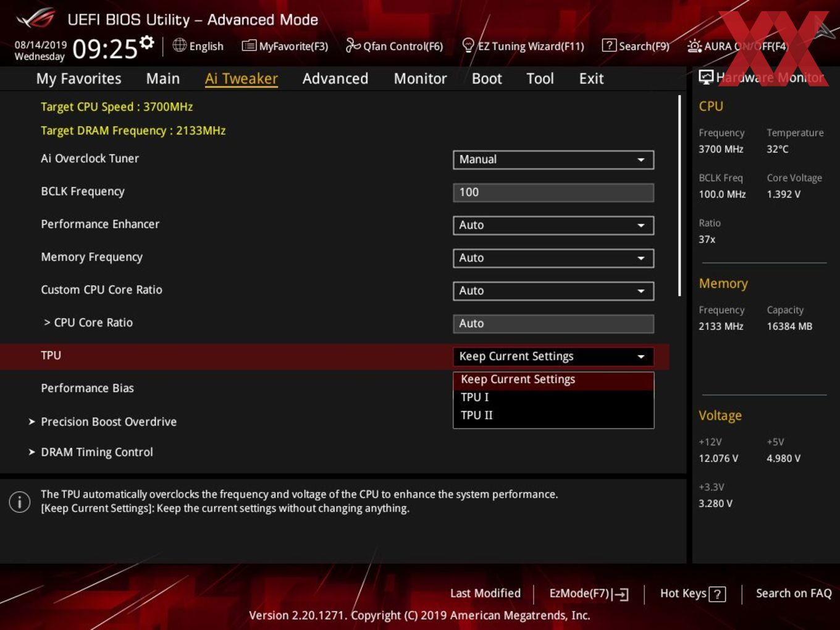
Task: Click CPU Core Ratio Auto field
Action: coord(553,324)
